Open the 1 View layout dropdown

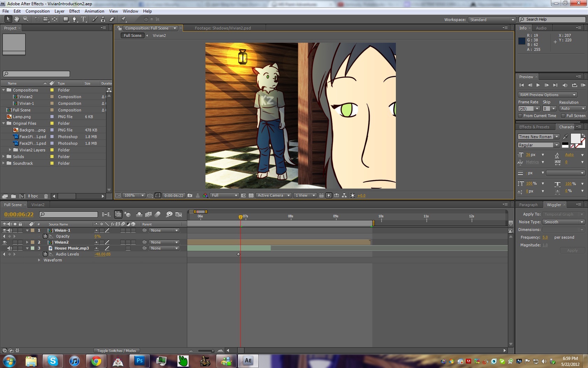[x=305, y=196]
